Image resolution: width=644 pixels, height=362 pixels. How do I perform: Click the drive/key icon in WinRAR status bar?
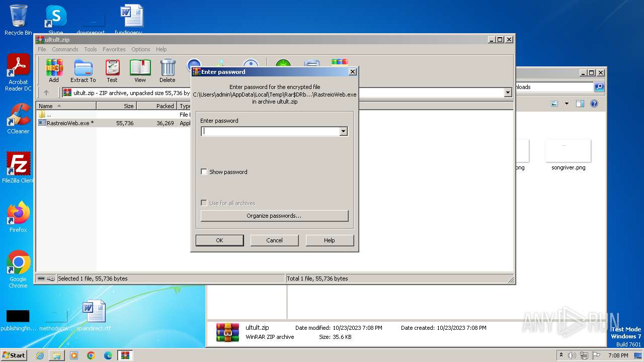tap(46, 279)
